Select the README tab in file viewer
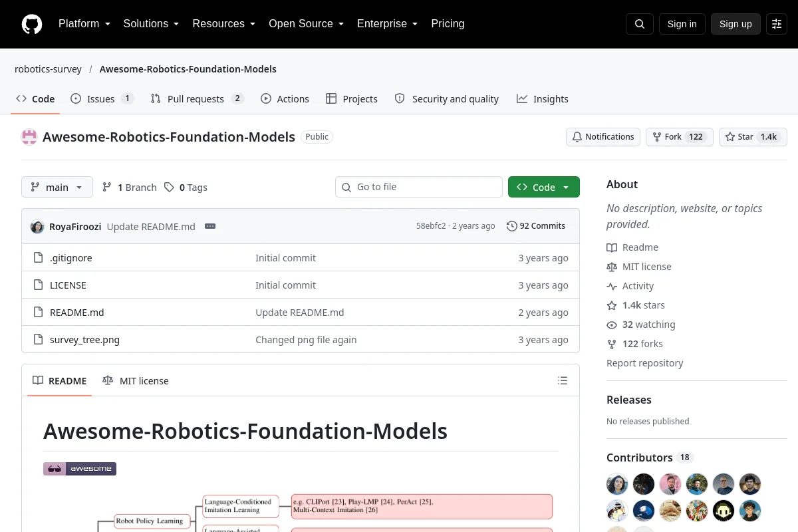The image size is (798, 532). (x=60, y=381)
